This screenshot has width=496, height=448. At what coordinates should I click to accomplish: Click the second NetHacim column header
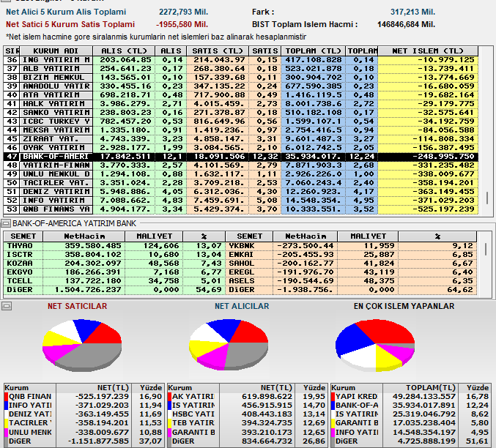[306, 236]
